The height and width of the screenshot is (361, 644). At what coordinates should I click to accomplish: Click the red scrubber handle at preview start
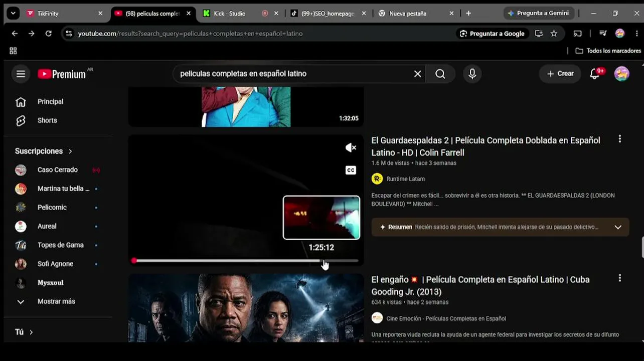(134, 261)
